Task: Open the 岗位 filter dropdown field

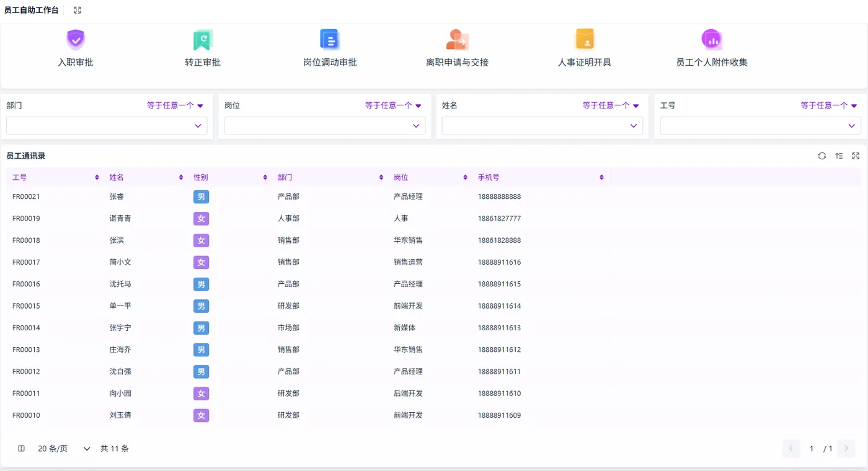Action: (325, 126)
